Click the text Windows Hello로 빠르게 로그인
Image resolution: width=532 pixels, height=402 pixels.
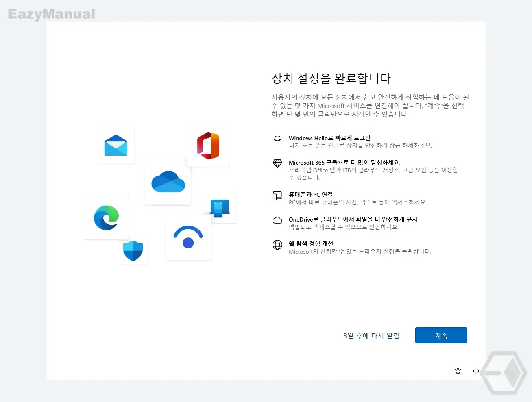pos(329,138)
